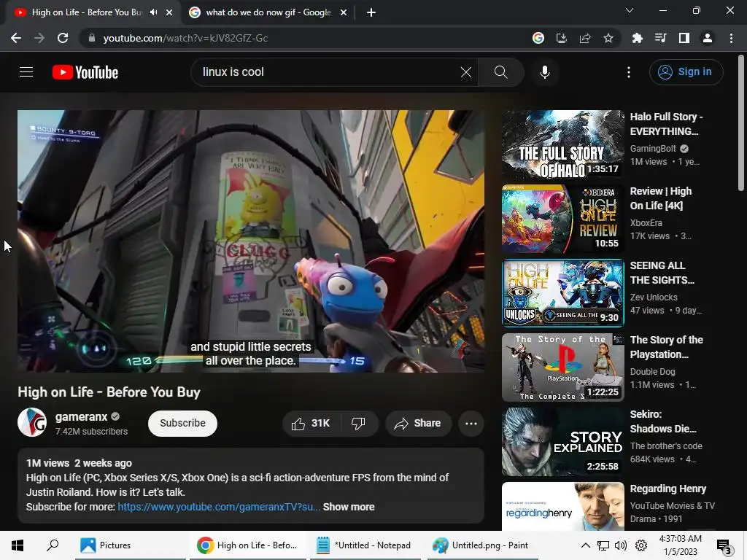Click the main video player
The height and width of the screenshot is (560, 747).
click(x=251, y=241)
